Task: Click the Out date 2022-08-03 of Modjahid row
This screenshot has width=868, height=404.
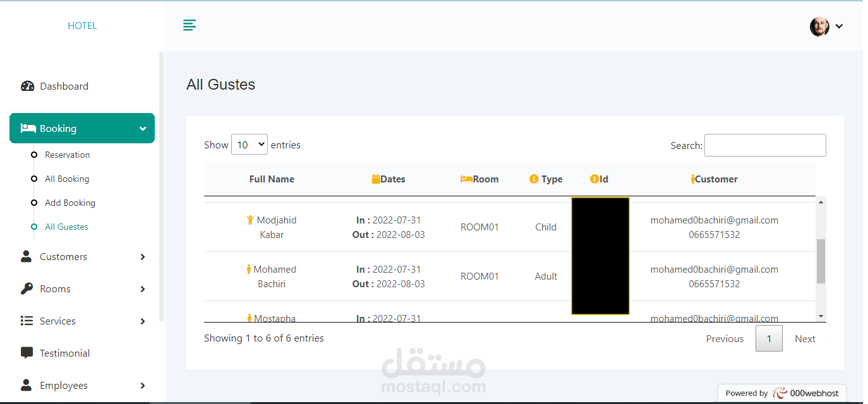Action: (x=401, y=235)
